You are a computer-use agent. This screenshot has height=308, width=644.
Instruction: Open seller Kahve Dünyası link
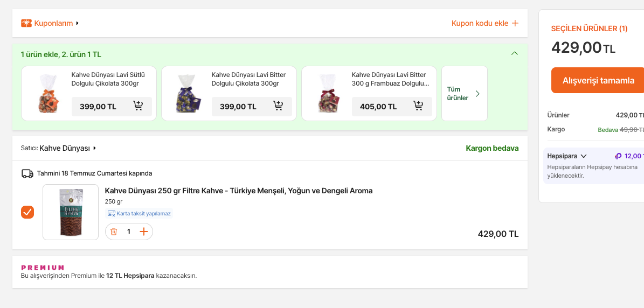point(65,149)
